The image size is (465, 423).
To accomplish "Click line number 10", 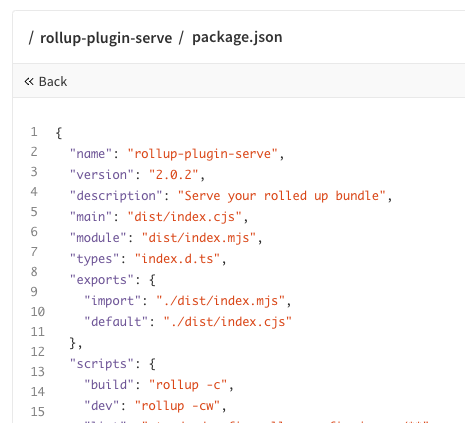I will 38,312.
